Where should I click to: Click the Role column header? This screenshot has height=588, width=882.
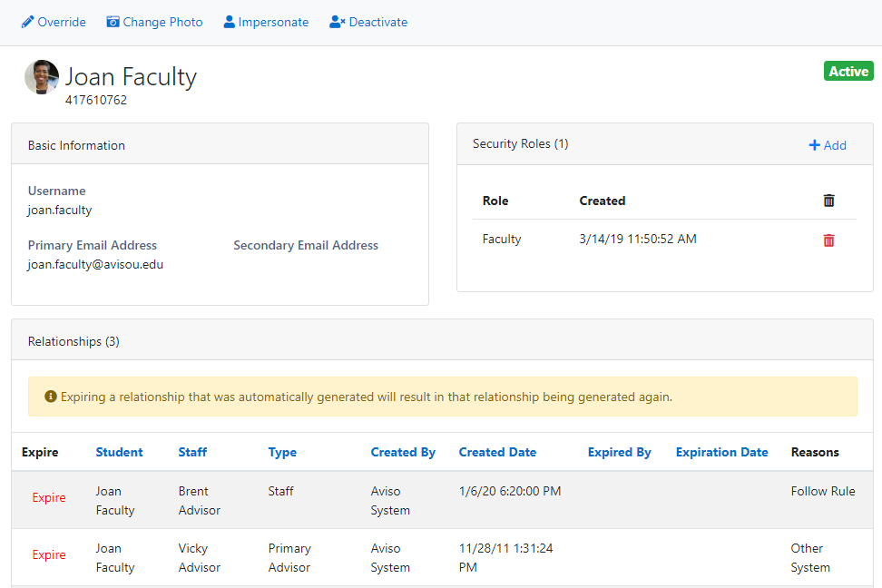point(495,201)
